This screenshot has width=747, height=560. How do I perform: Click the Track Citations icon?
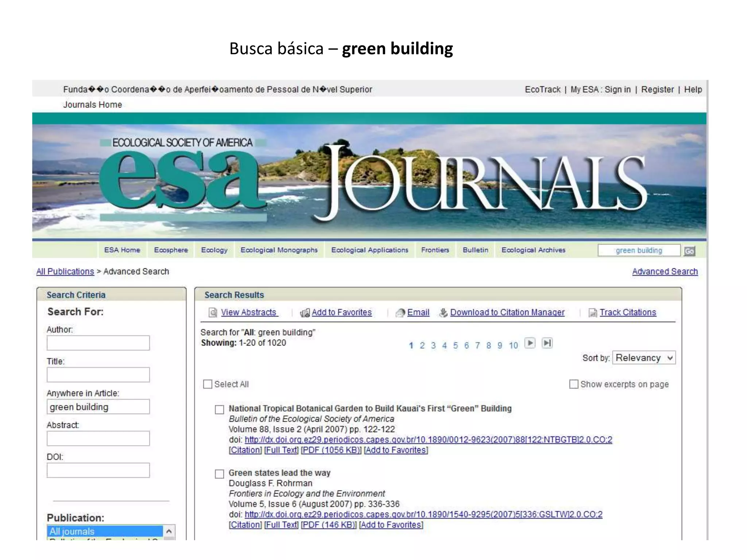point(593,313)
